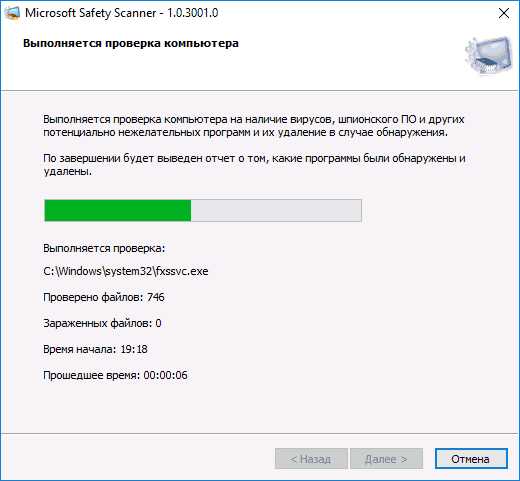Click the paragraph starting По завершении
The width and height of the screenshot is (520, 481).
pyautogui.click(x=254, y=165)
